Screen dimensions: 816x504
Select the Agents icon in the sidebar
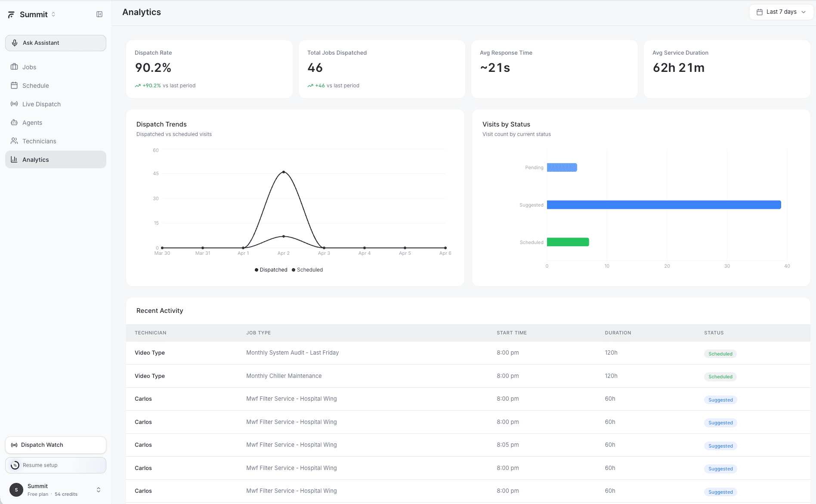(14, 122)
